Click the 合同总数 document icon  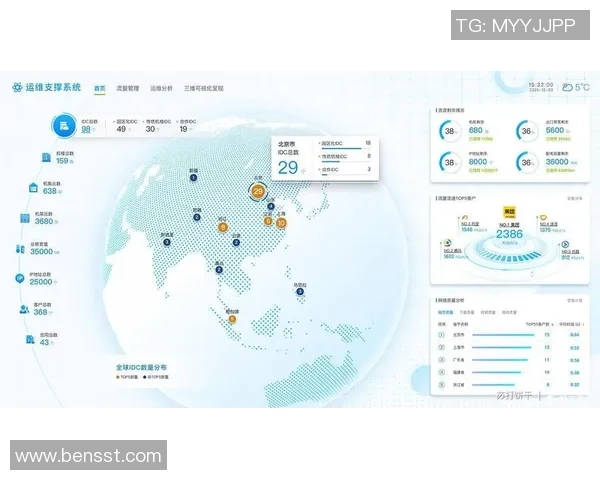tap(31, 341)
